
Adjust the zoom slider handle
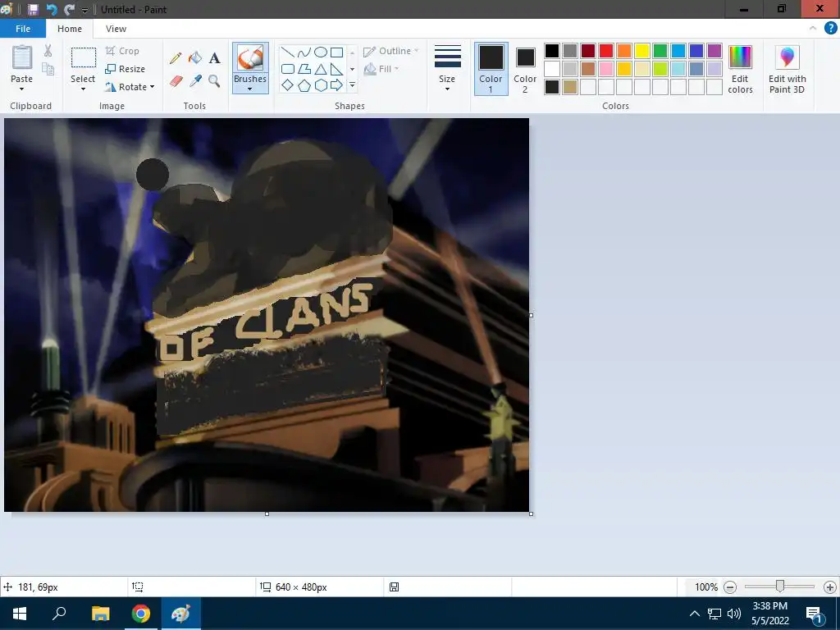point(780,587)
